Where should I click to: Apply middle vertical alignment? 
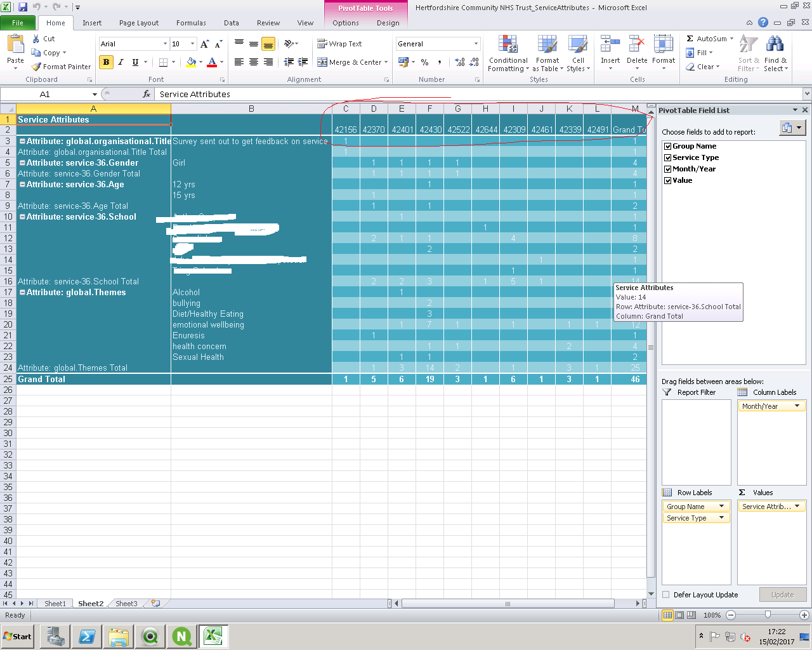tap(254, 44)
